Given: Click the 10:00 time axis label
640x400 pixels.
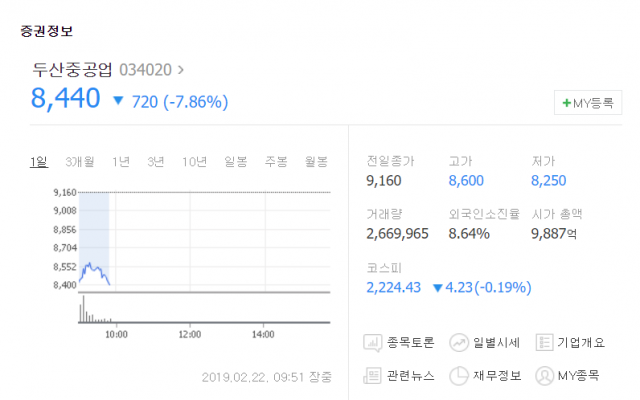Looking at the screenshot, I should pos(116,335).
